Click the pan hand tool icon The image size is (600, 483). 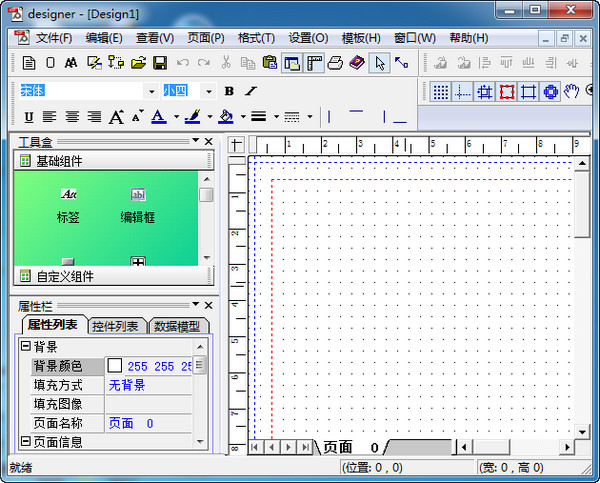571,92
